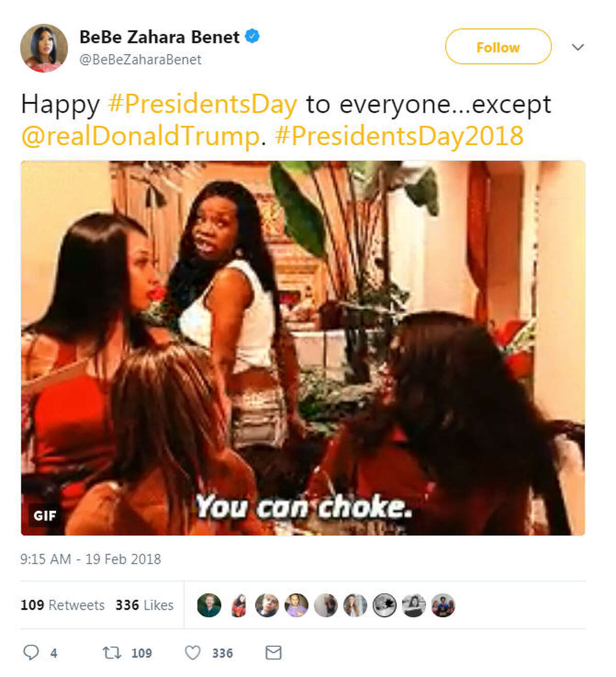616x677 pixels.
Task: Like the tweet with the heart icon
Action: click(x=192, y=653)
